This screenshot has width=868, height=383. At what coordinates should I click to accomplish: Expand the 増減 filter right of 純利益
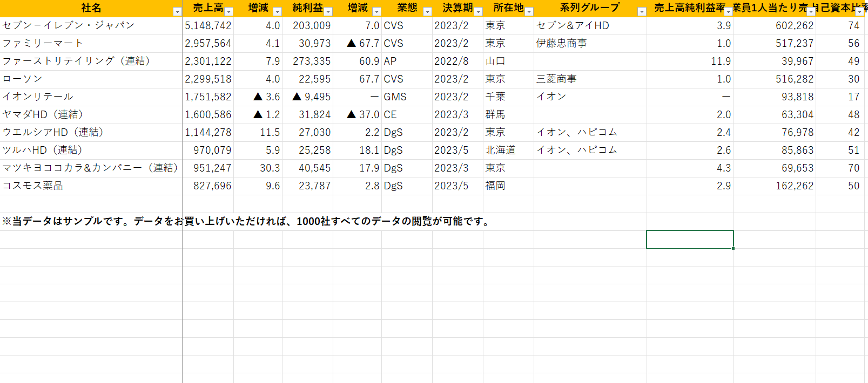point(376,11)
